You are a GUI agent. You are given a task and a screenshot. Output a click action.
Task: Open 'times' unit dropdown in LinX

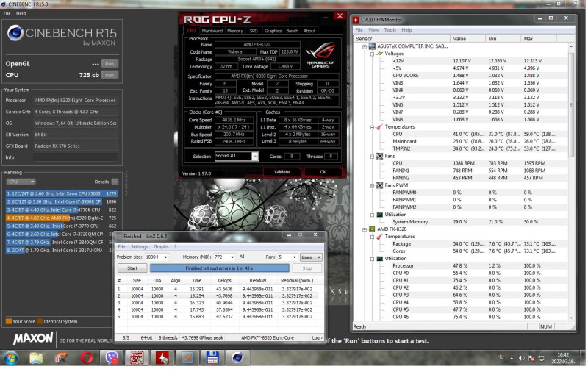[x=311, y=257]
